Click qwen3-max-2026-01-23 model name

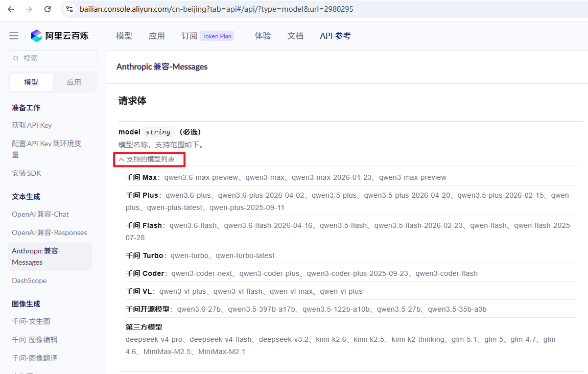coord(332,177)
